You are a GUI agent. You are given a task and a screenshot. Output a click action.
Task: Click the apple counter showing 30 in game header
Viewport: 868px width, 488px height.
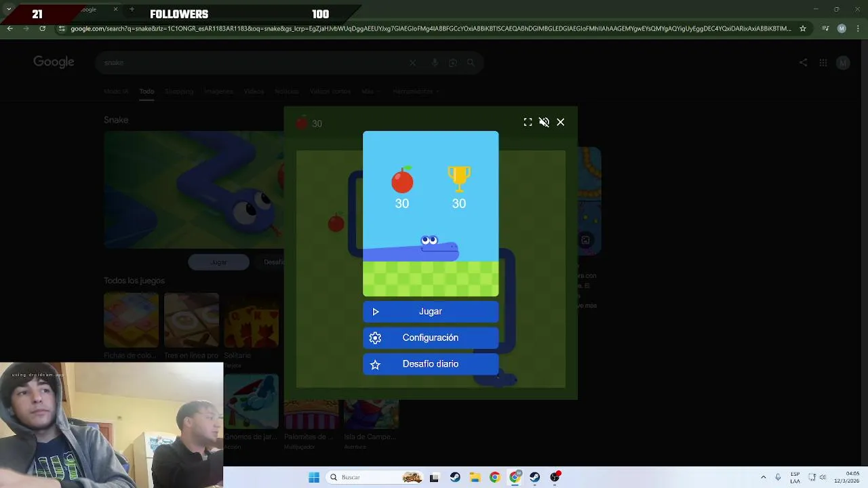pyautogui.click(x=309, y=123)
